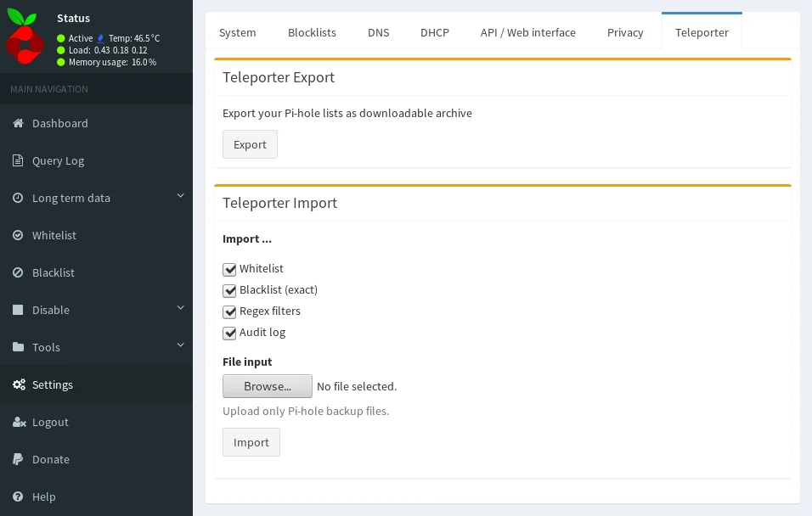Click the Long term data clock icon

[18, 198]
